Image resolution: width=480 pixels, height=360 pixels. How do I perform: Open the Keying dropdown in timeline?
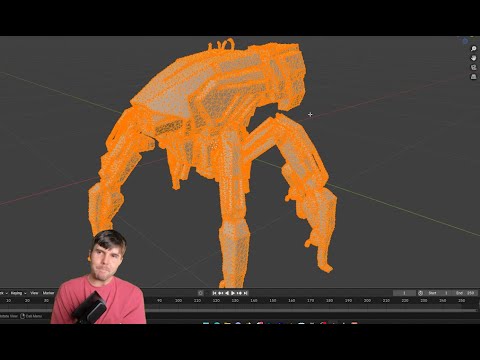18,293
